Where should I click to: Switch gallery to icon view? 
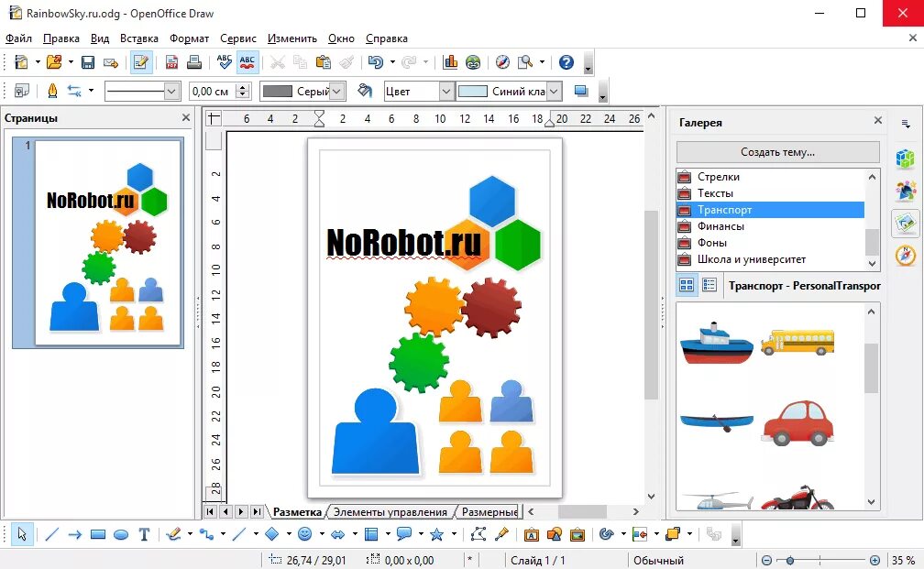(687, 285)
